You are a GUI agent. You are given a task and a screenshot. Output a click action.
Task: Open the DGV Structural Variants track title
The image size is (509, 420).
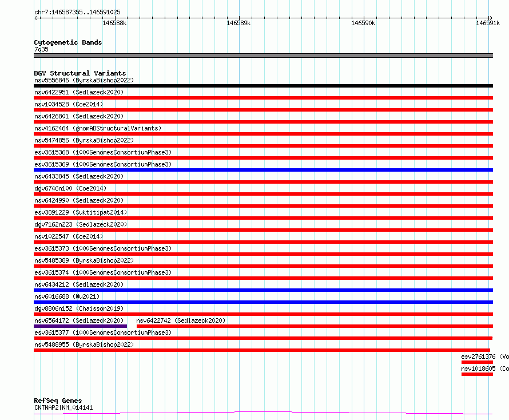point(80,73)
